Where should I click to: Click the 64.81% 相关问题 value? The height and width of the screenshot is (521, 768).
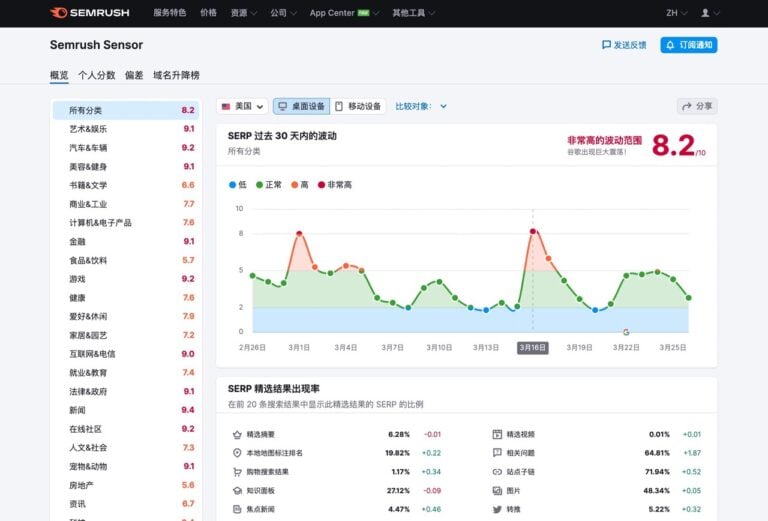[x=657, y=453]
